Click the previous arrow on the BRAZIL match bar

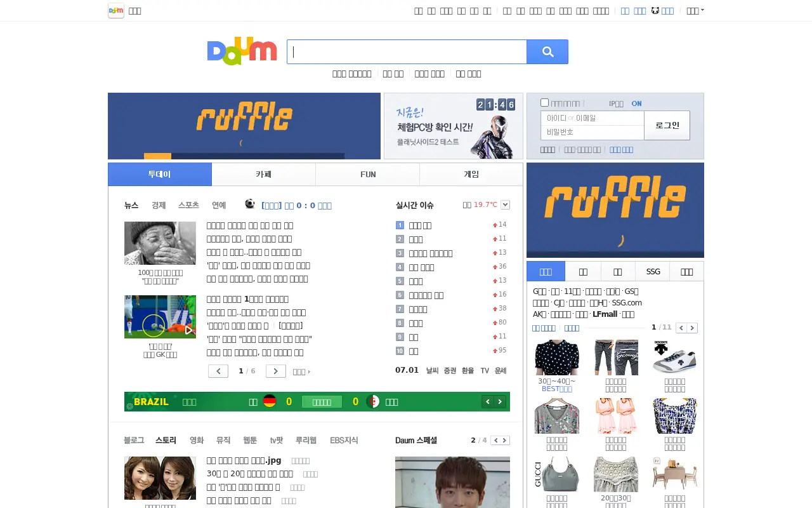click(487, 401)
